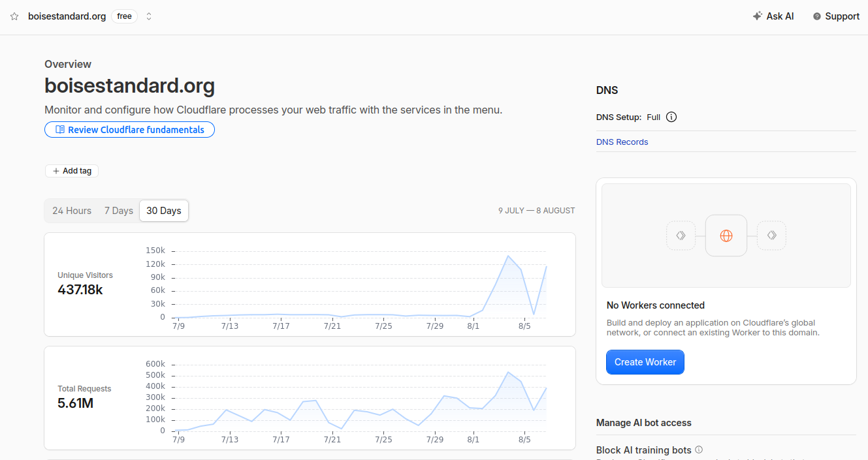Viewport: 868px width, 460px height.
Task: Click the 600k axis label on requests chart
Action: (155, 364)
